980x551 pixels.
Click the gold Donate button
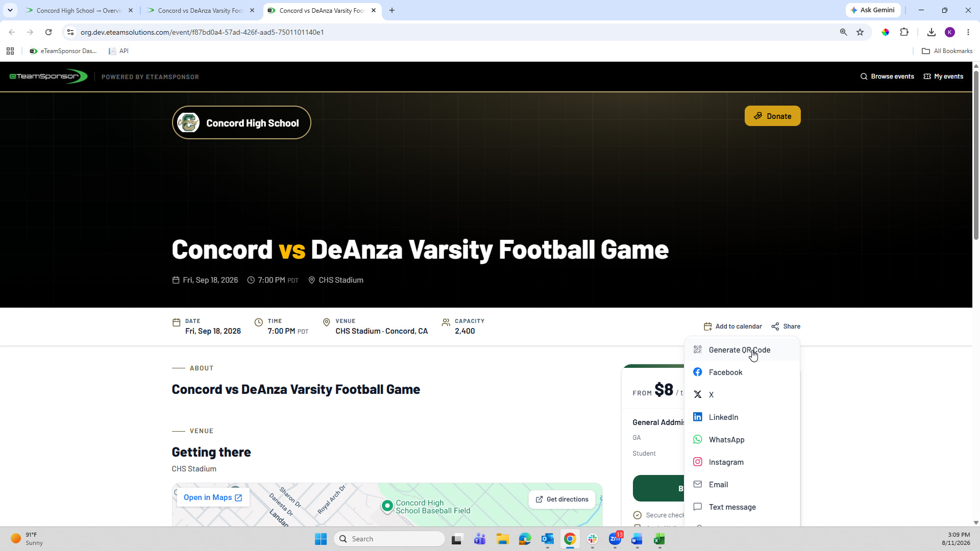tap(772, 116)
